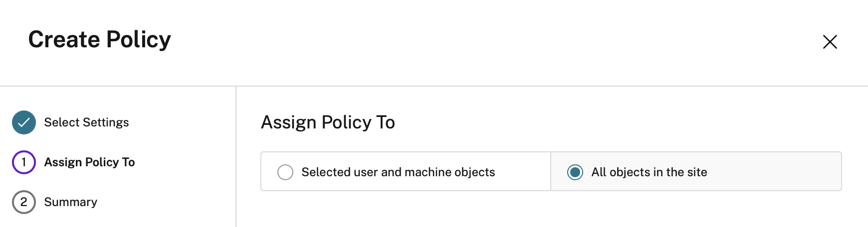Screen dimensions: 868x227
Task: Click the Create Policy dialog title
Action: point(99,40)
